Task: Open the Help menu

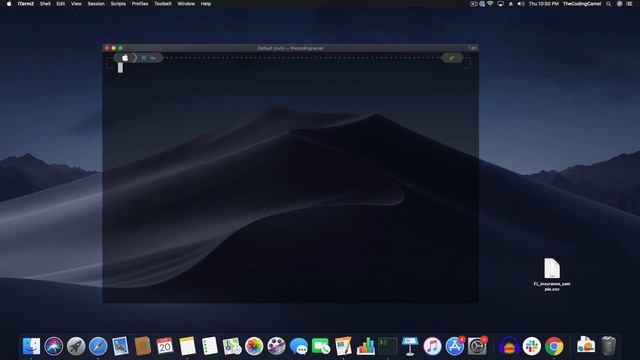Action: [206, 4]
